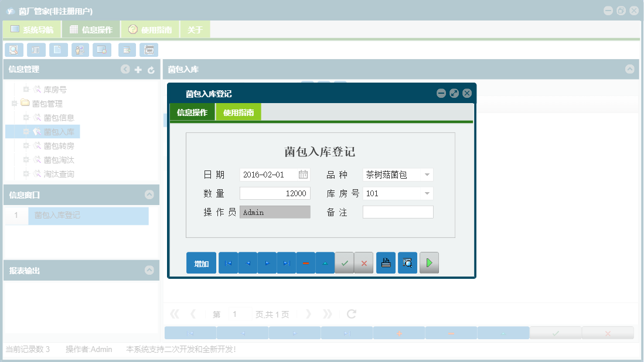Image resolution: width=644 pixels, height=362 pixels.
Task: Delete the record with the red minus icon
Action: (x=306, y=262)
